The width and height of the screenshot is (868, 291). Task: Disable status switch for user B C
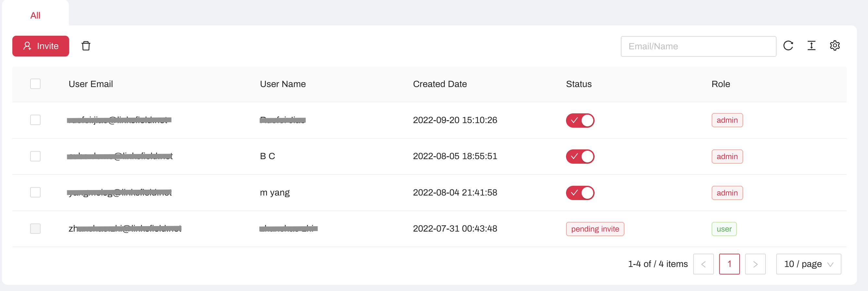(580, 157)
